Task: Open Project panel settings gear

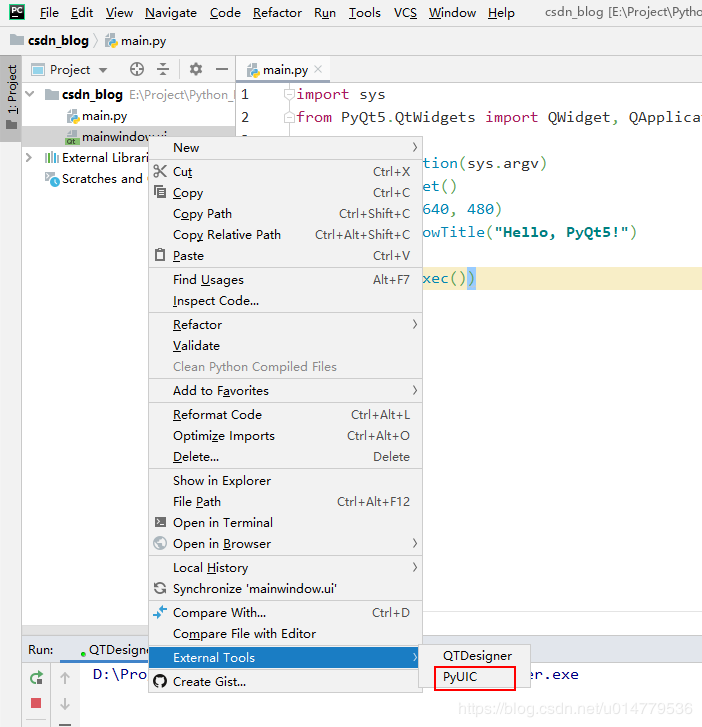Action: pyautogui.click(x=196, y=70)
